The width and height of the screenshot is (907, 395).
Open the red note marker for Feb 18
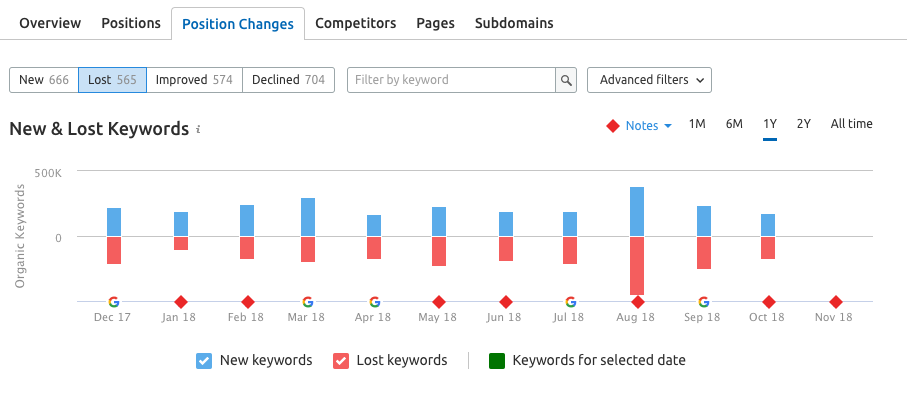[248, 302]
